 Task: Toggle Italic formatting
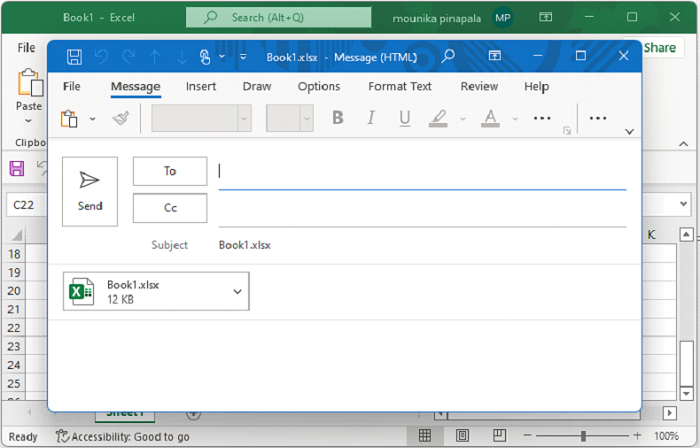click(371, 118)
